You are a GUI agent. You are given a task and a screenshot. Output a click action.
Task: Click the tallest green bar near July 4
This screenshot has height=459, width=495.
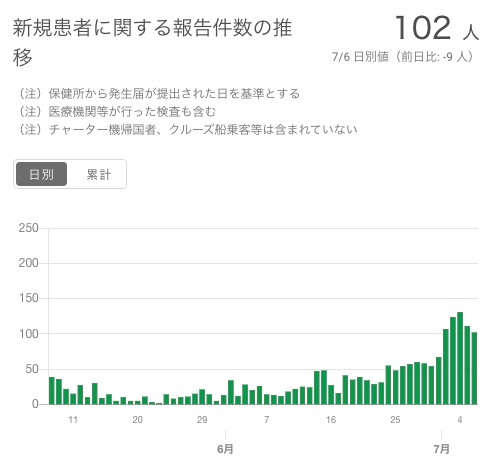pyautogui.click(x=460, y=358)
